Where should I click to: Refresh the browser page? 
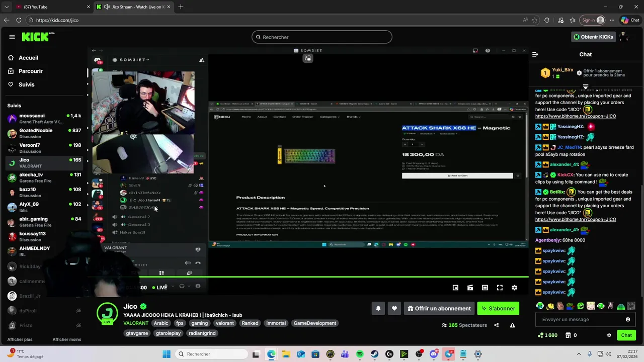coord(19,20)
